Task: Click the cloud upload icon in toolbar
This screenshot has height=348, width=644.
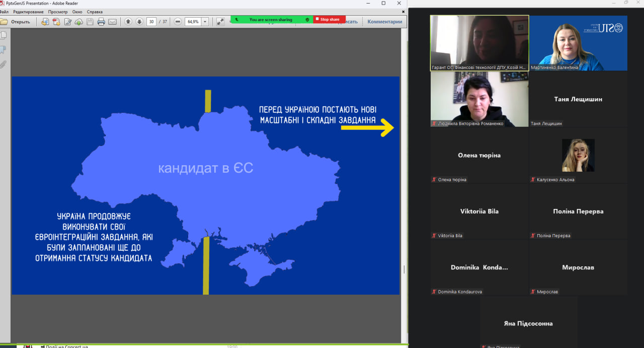Action: pyautogui.click(x=79, y=22)
